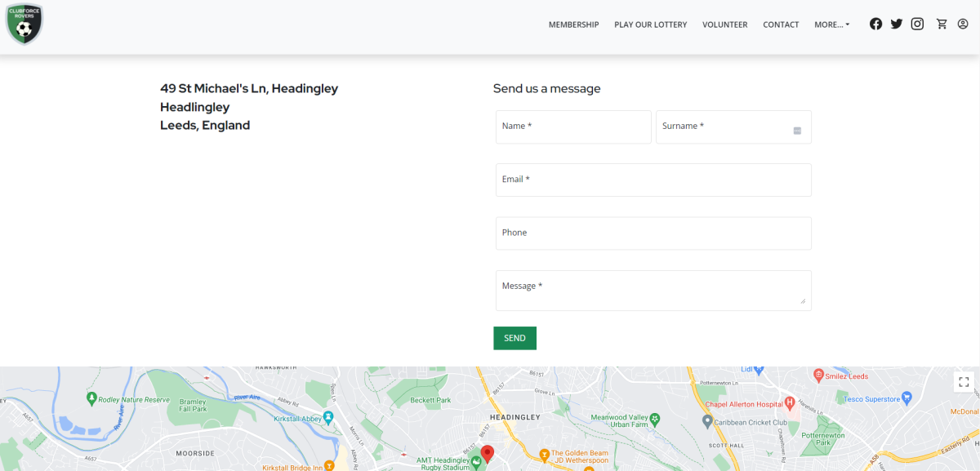Expand the MORE... dropdown menu
The height and width of the screenshot is (471, 980).
click(831, 24)
